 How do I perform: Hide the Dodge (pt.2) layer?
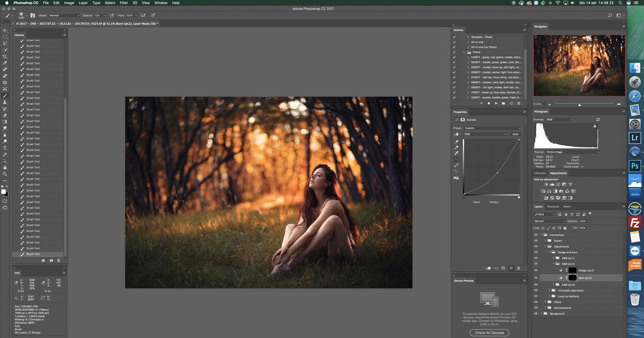click(x=536, y=271)
